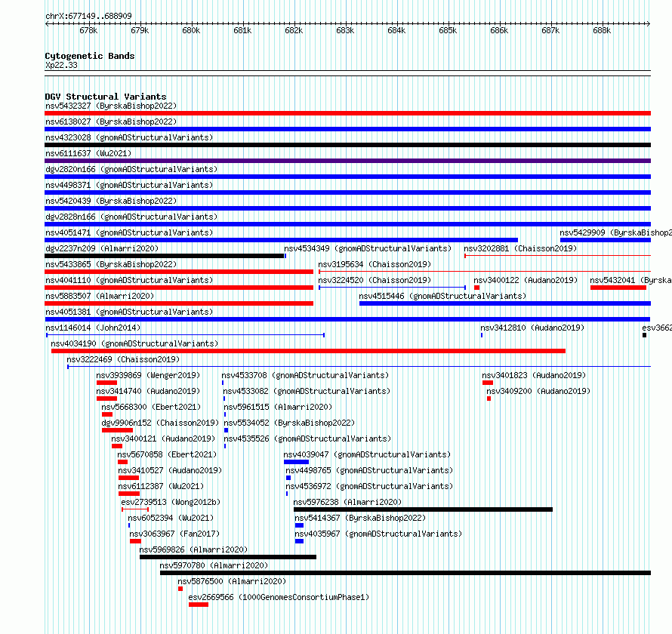Viewport: 672px width, 634px height.
Task: Open nsv4035967 variant label
Action: [x=378, y=534]
